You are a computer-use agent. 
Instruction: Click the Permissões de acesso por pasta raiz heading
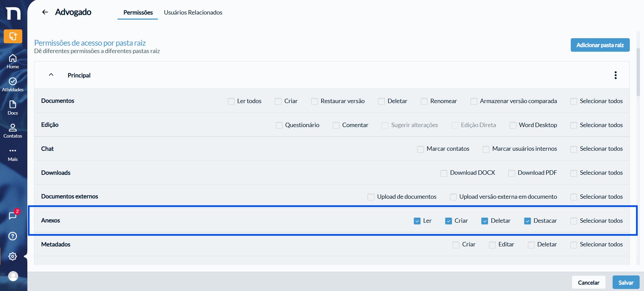coord(90,43)
